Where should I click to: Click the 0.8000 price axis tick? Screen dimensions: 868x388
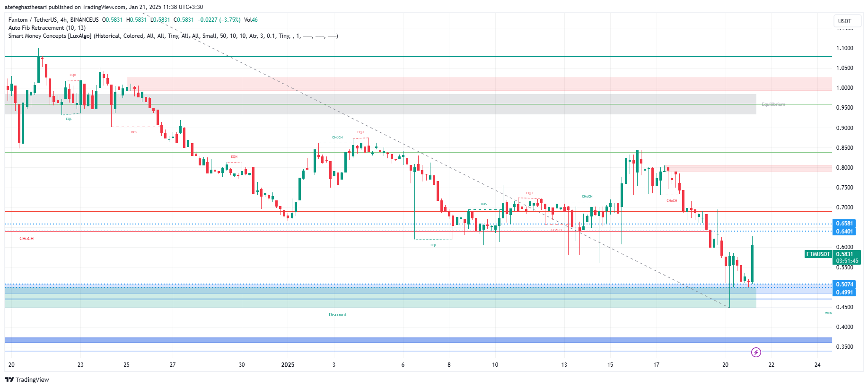pyautogui.click(x=845, y=168)
